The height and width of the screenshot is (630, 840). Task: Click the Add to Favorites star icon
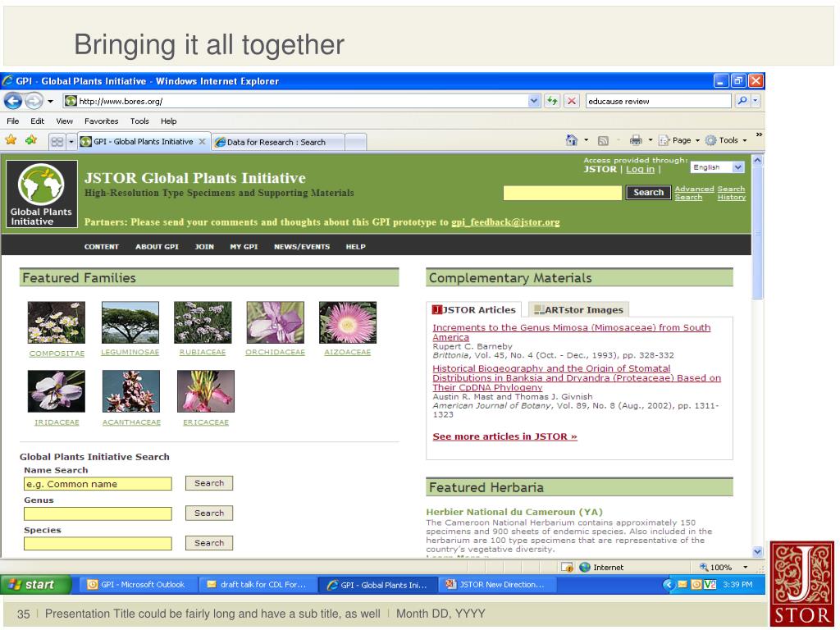point(30,140)
